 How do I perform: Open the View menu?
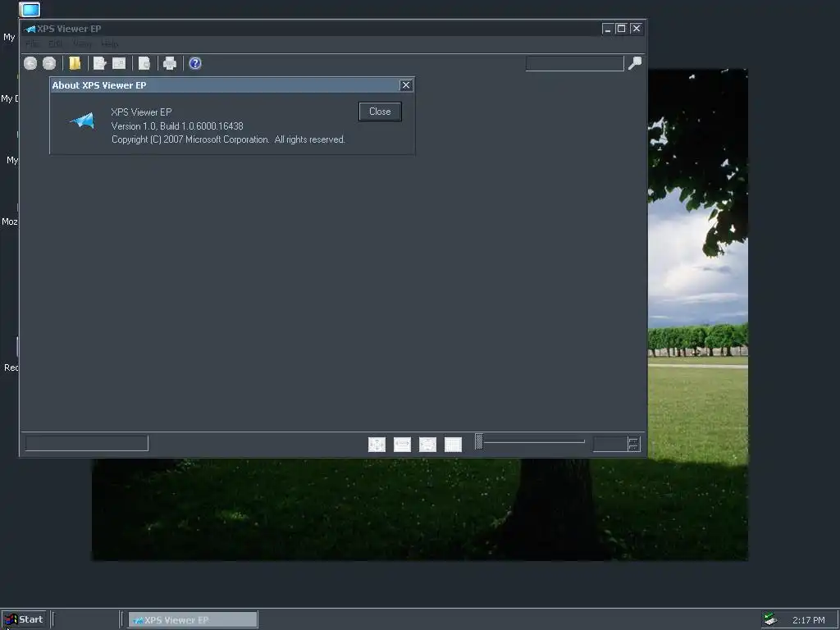click(82, 44)
